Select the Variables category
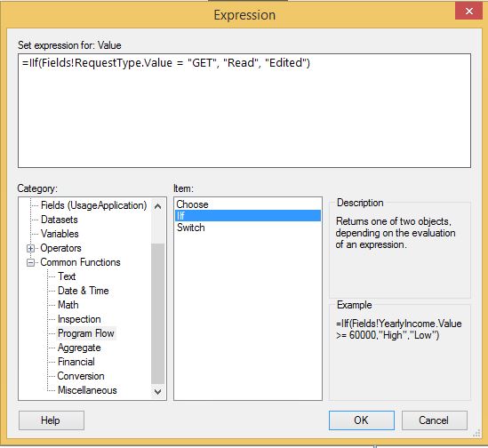The width and height of the screenshot is (488, 448). pyautogui.click(x=60, y=234)
